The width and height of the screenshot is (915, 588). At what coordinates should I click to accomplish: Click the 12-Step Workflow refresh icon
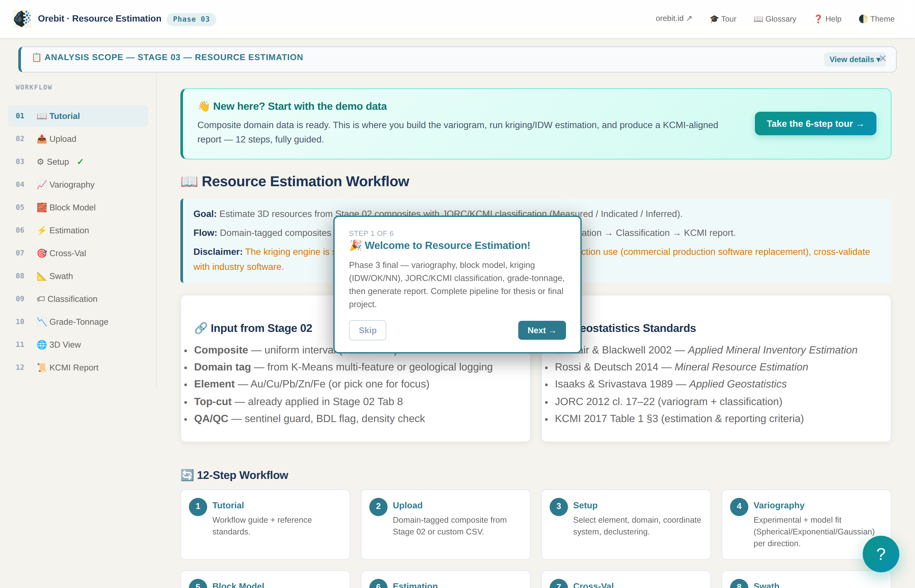[x=187, y=475]
